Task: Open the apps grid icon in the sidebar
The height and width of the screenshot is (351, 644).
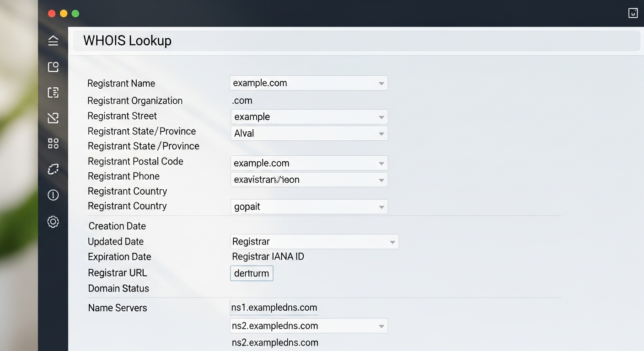Action: pyautogui.click(x=53, y=144)
